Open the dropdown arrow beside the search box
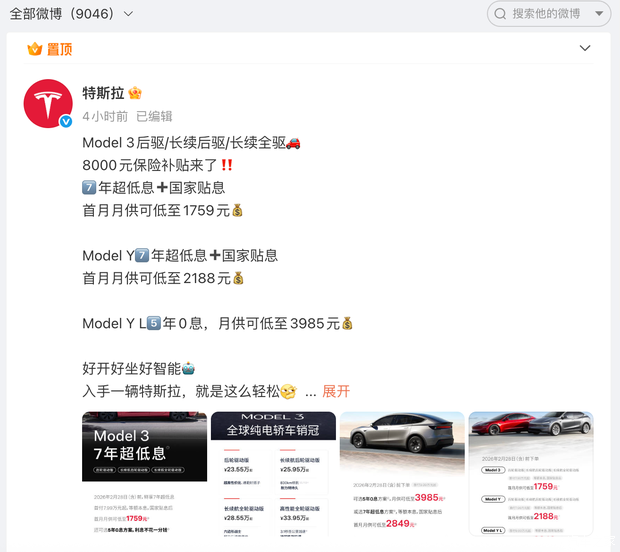 [599, 14]
